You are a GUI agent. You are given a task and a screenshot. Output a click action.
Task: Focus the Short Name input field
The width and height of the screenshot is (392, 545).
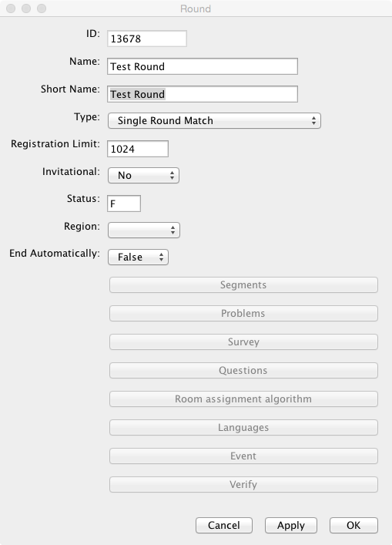click(203, 94)
